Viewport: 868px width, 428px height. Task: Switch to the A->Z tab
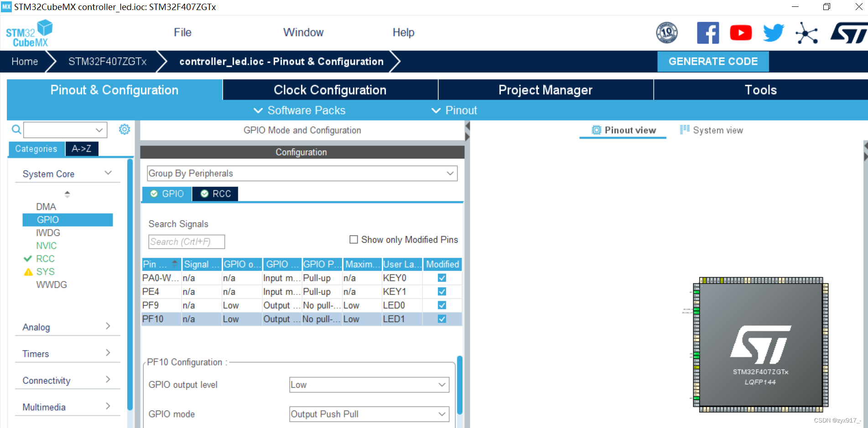tap(82, 149)
